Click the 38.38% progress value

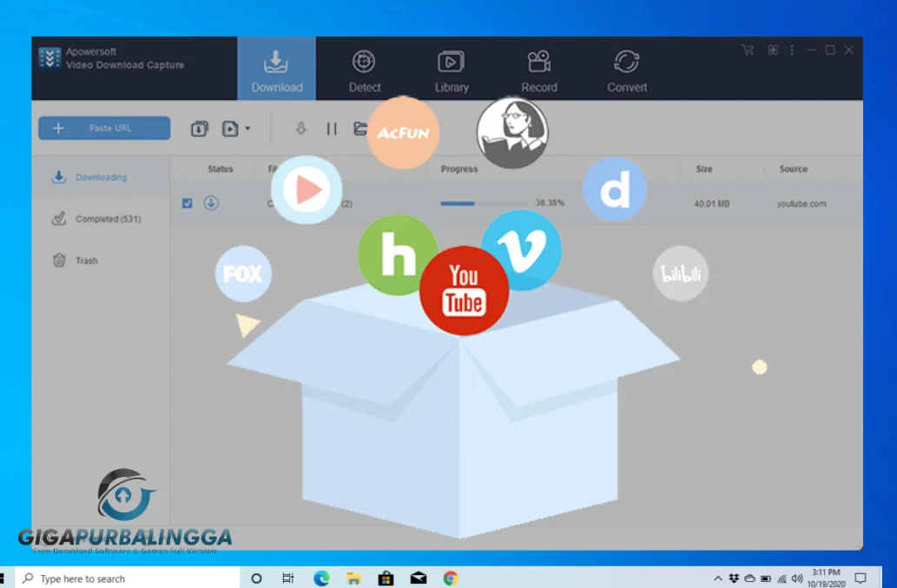click(x=550, y=202)
